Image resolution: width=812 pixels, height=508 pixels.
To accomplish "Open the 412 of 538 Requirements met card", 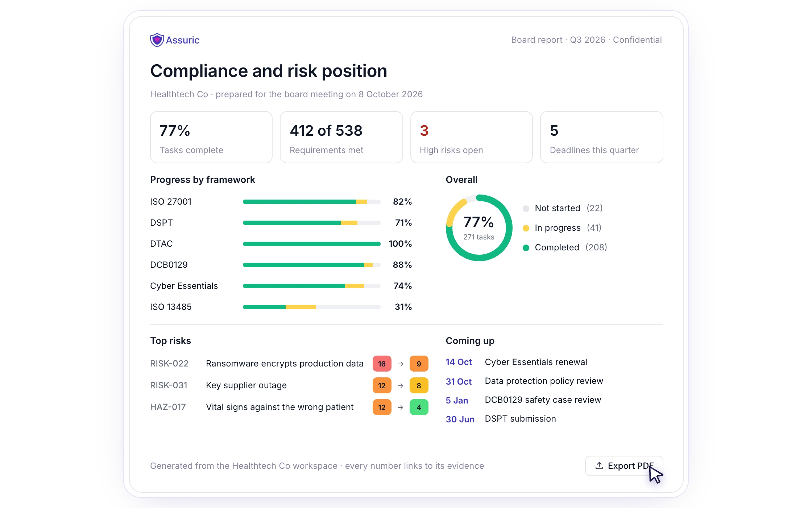I will click(341, 137).
